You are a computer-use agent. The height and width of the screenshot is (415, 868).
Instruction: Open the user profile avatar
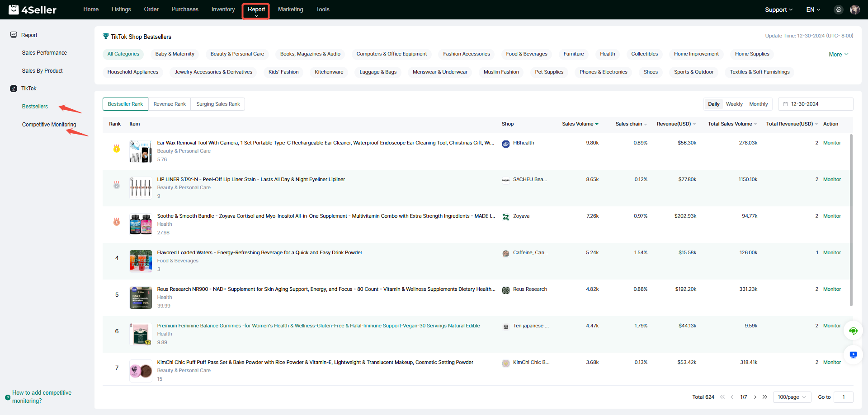854,9
